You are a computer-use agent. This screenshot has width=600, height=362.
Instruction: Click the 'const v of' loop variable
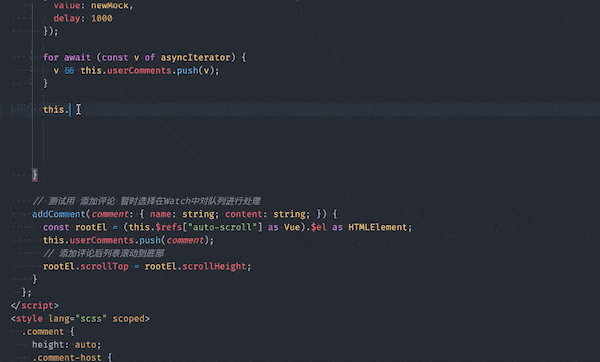coord(128,58)
